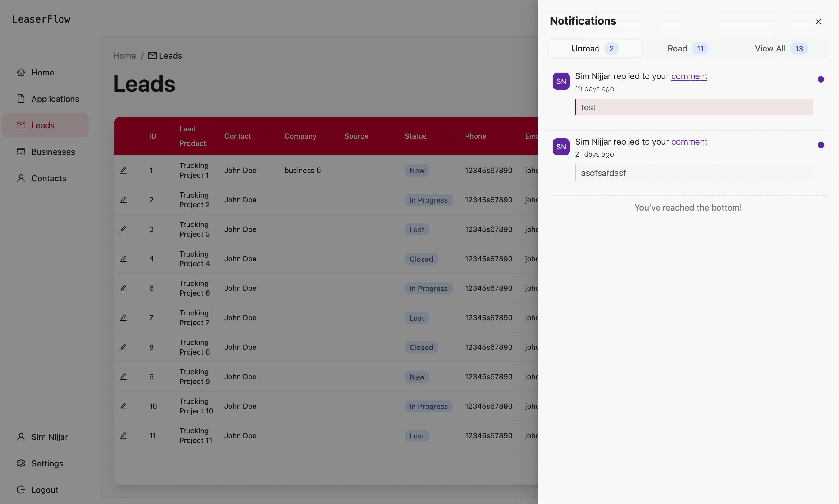Image resolution: width=839 pixels, height=504 pixels.
Task: Open the View All notifications tab
Action: point(781,49)
